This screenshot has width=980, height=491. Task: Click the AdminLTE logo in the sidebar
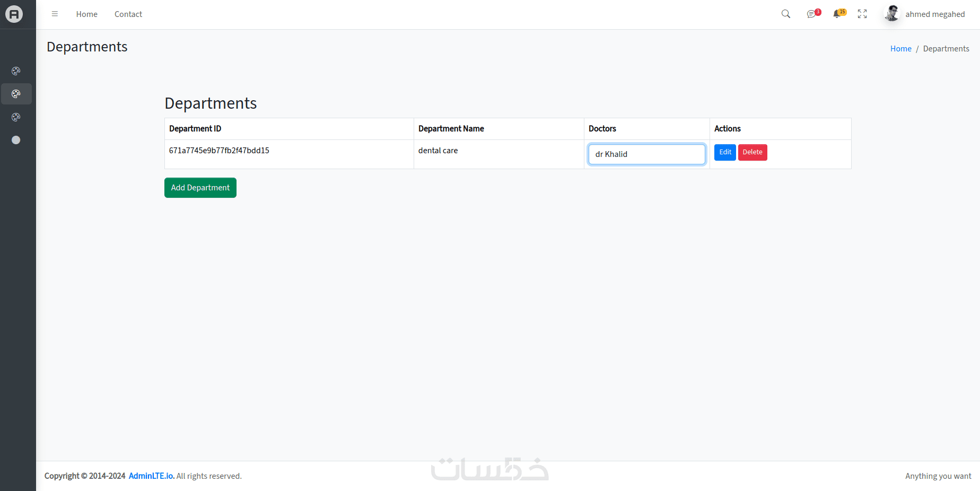tap(14, 14)
